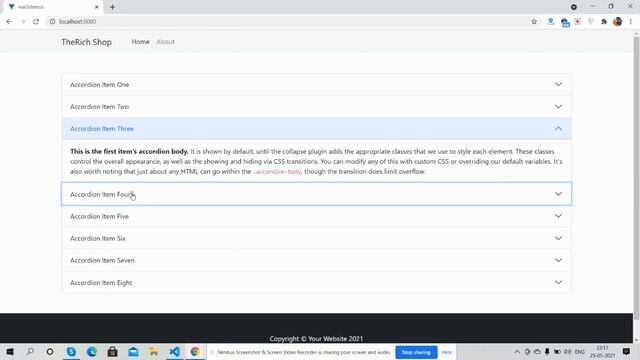640x360 pixels.
Task: Expand Accordion Item Seven chevron
Action: (558, 260)
